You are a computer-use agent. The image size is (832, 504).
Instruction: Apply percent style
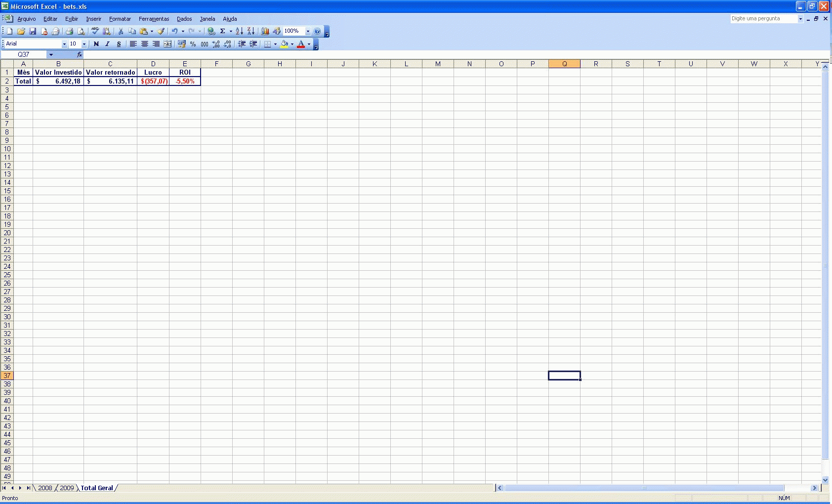tap(193, 44)
